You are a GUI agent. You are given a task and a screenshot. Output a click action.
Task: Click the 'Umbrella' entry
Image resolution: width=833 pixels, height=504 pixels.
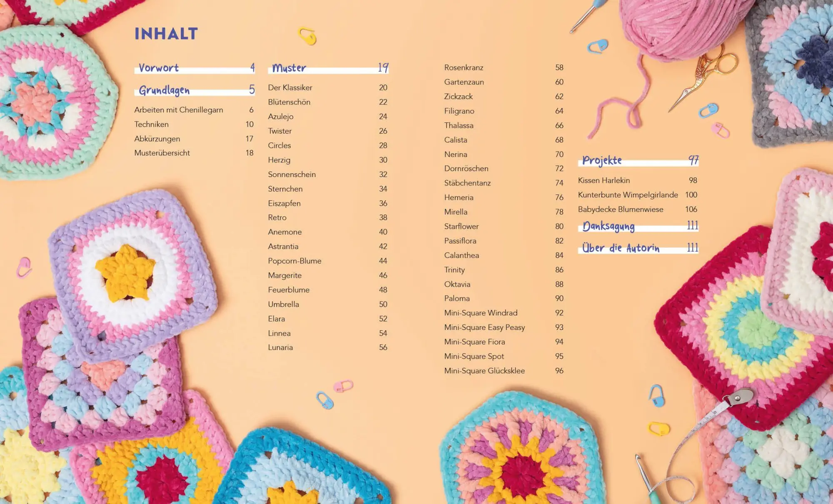(x=284, y=304)
